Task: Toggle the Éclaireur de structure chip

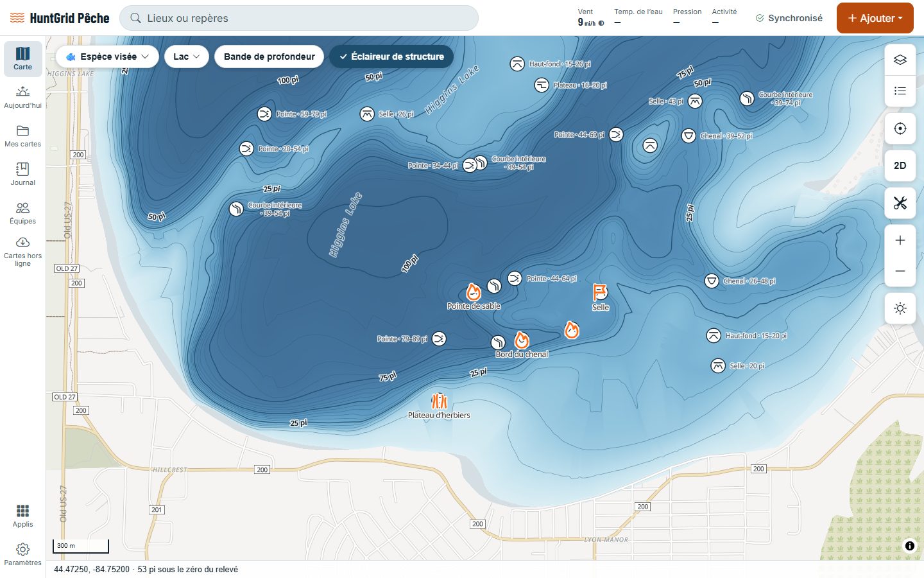Action: coord(391,57)
